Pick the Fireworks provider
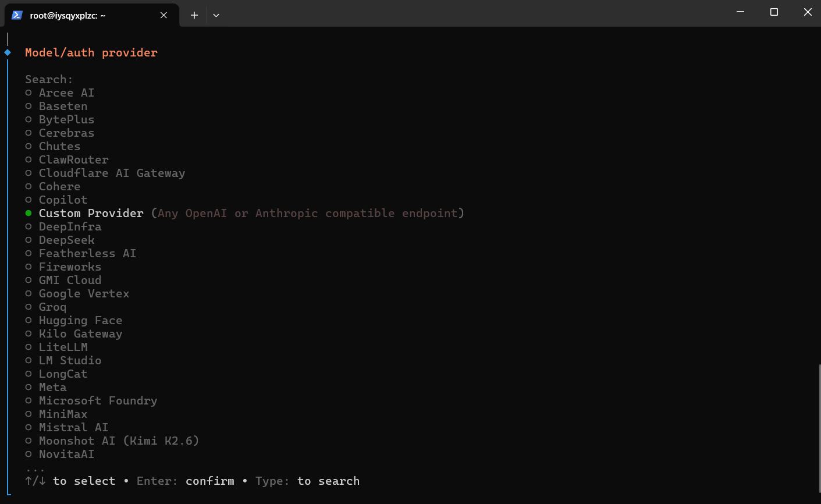The width and height of the screenshot is (821, 504). 63,267
